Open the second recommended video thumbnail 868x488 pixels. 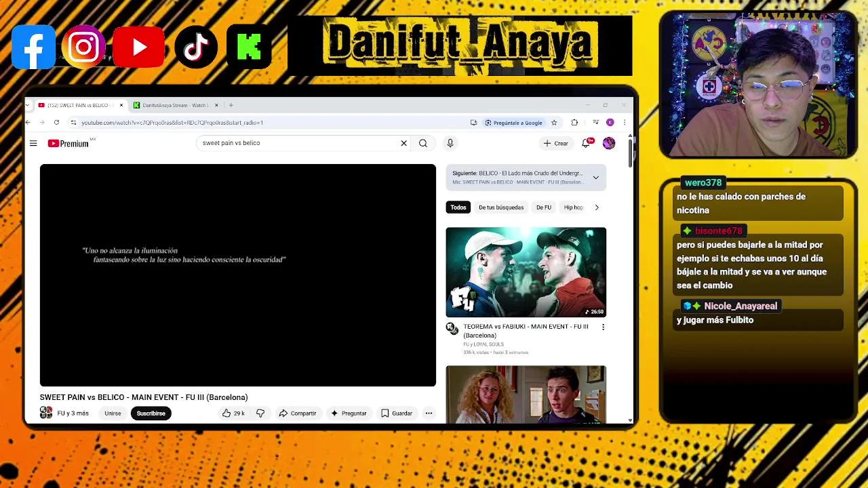pyautogui.click(x=526, y=394)
